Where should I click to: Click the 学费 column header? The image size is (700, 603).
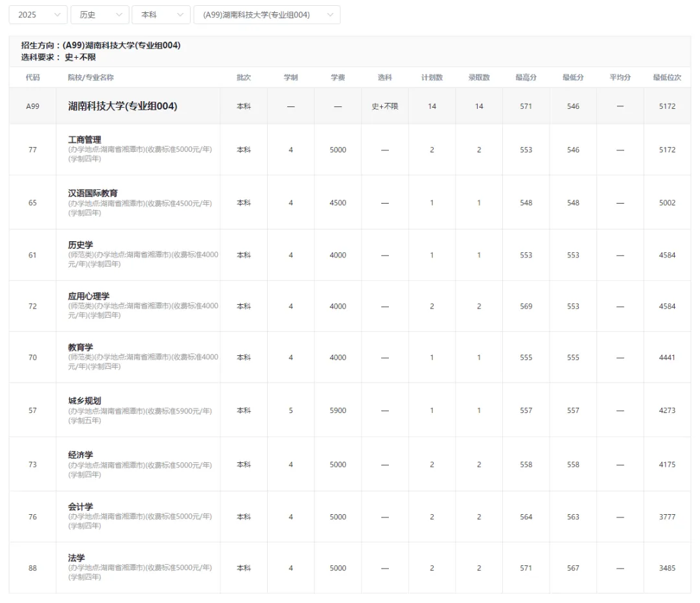tap(338, 77)
